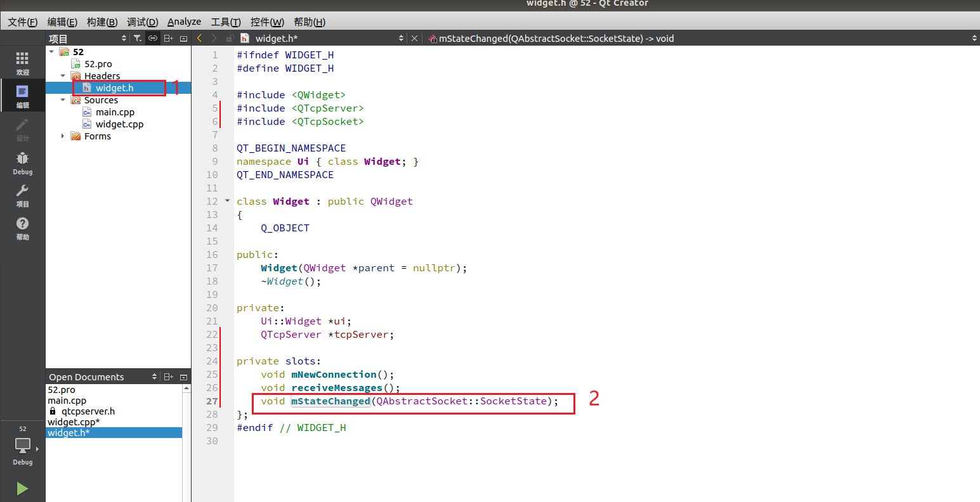Screen dimensions: 980x502
Task: Open the widget.h* file selector dropdown
Action: [x=401, y=39]
